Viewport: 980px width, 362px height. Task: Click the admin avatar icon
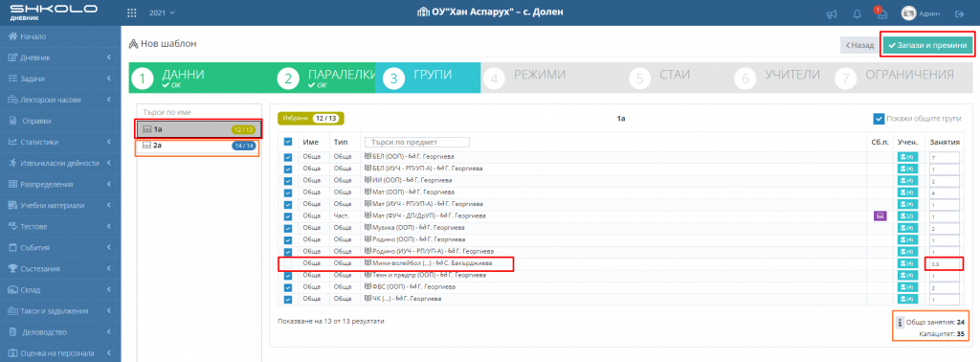(x=908, y=13)
